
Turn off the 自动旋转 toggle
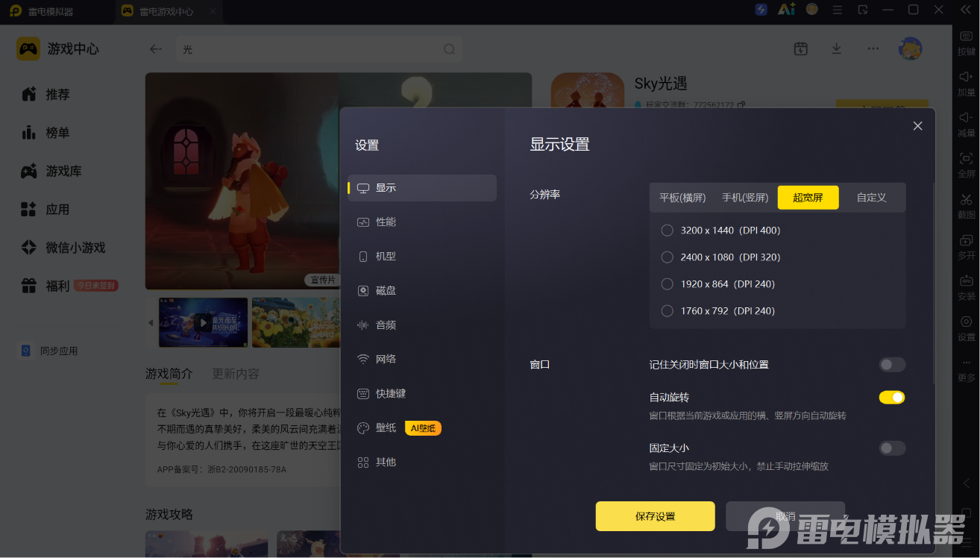[x=892, y=398]
